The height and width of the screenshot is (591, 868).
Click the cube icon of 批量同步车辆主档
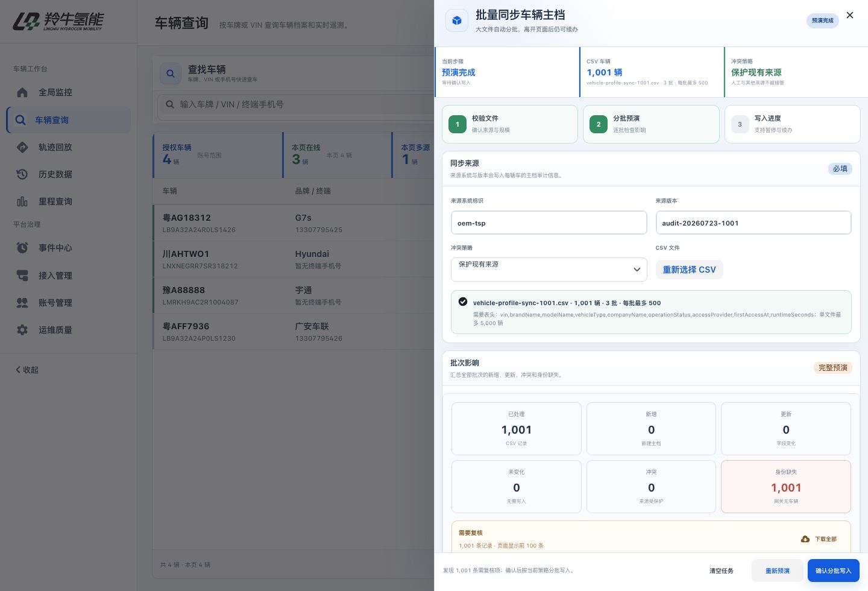point(457,21)
